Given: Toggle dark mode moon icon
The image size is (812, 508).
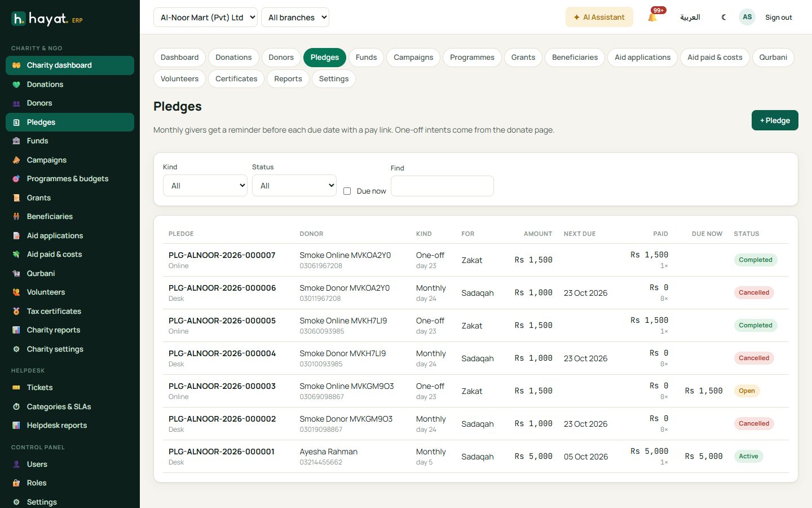Looking at the screenshot, I should pos(724,17).
